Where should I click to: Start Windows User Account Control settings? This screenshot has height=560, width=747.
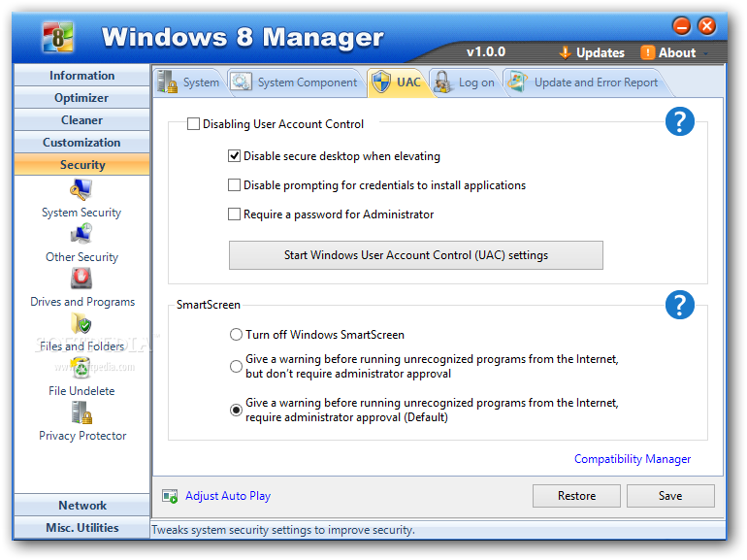(x=416, y=255)
